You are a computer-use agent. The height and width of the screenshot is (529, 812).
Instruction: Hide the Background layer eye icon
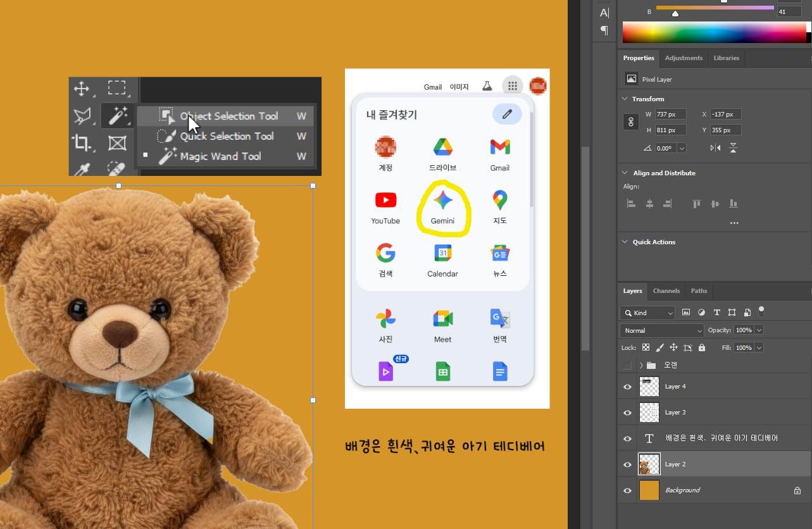pyautogui.click(x=628, y=490)
